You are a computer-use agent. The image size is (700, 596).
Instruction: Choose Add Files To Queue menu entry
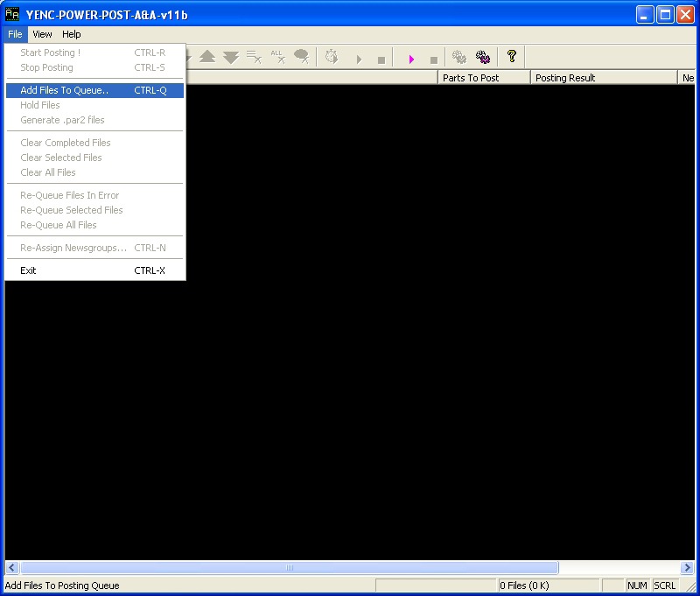pos(95,90)
